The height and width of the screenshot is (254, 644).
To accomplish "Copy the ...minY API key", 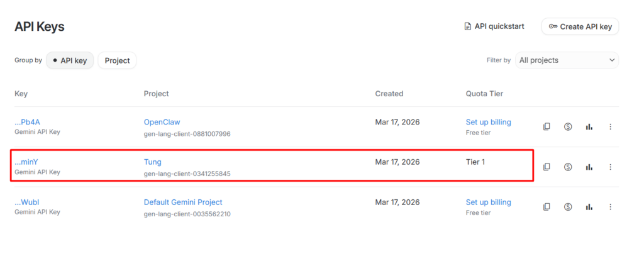I will tap(547, 167).
